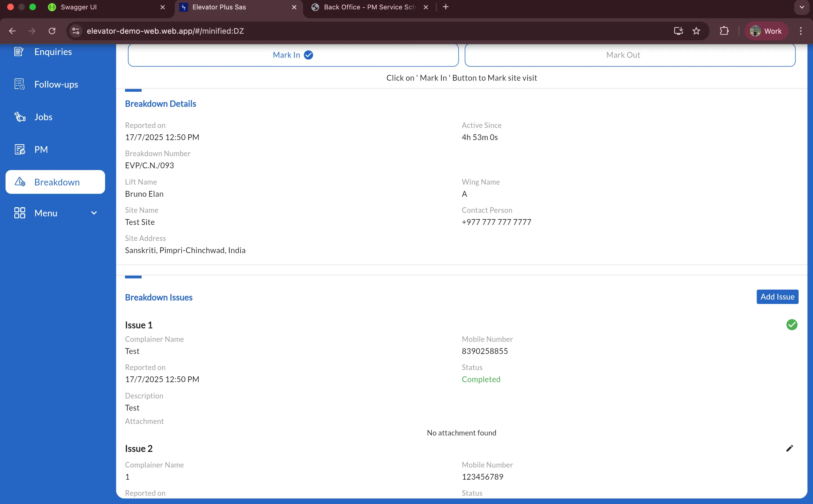Click the Breakdown warning triangle icon
813x504 pixels.
tap(20, 182)
